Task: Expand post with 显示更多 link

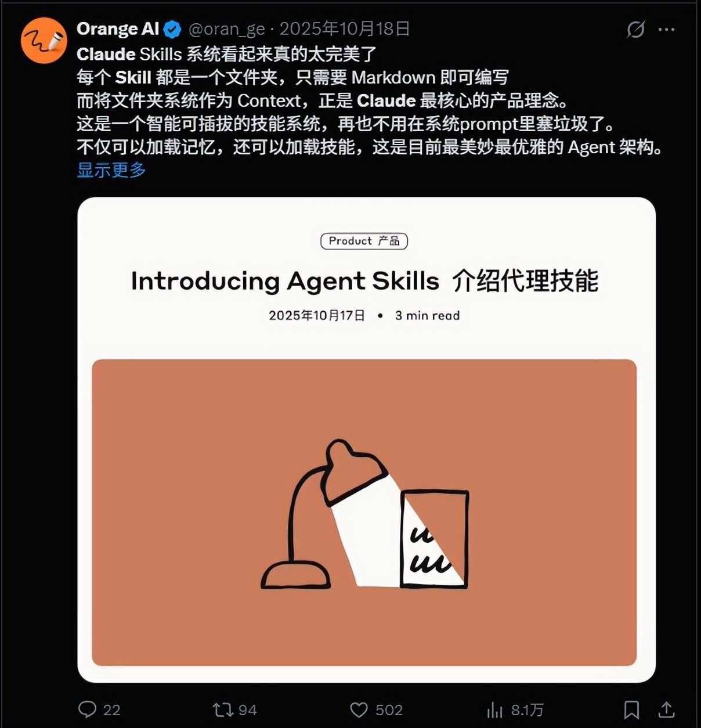Action: (111, 170)
